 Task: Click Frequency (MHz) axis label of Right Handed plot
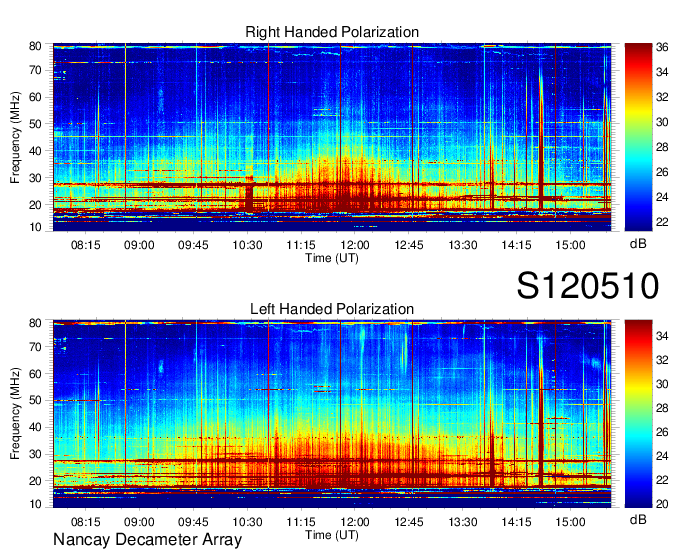pos(15,137)
